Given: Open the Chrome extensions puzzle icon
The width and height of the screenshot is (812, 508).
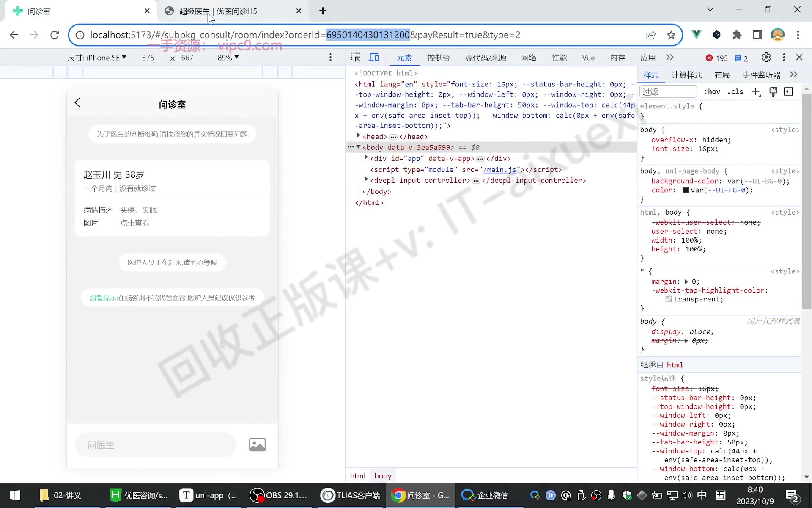Looking at the screenshot, I should [x=737, y=35].
